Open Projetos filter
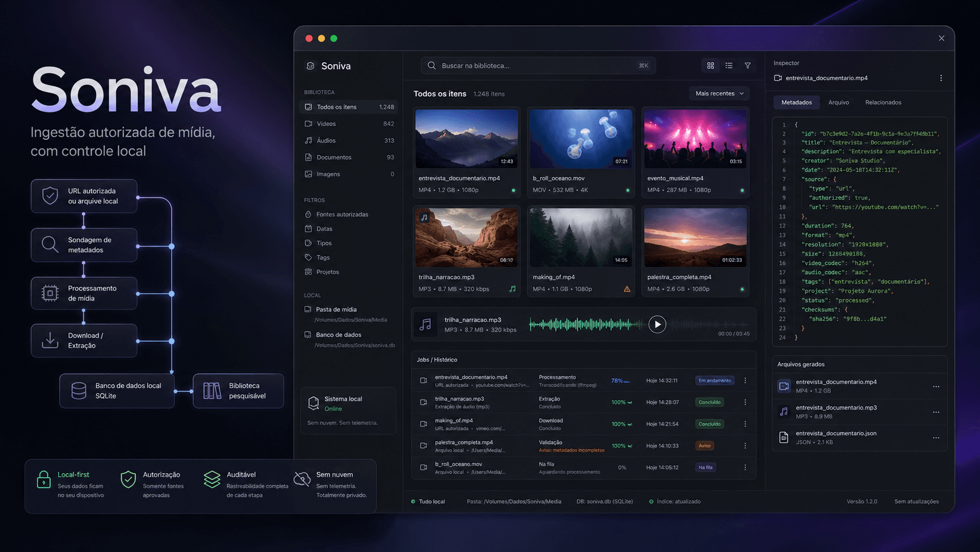 (x=322, y=272)
